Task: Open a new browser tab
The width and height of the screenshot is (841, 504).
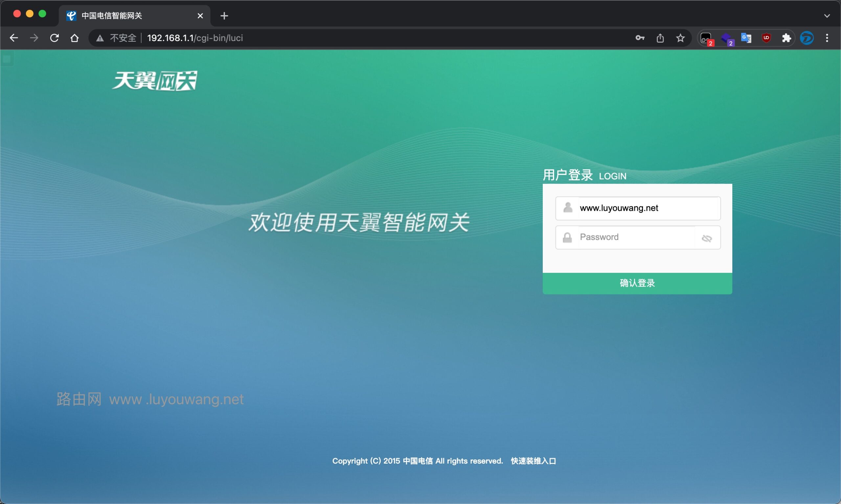Action: pos(224,16)
